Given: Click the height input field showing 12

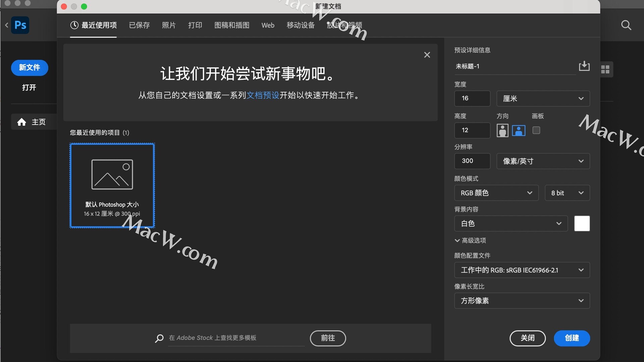Looking at the screenshot, I should [x=472, y=130].
